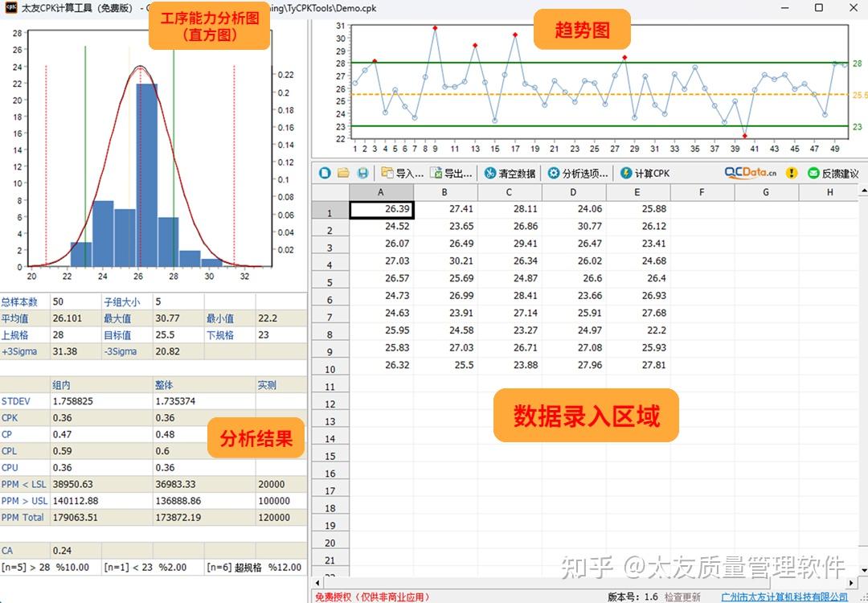Image resolution: width=868 pixels, height=603 pixels.
Task: Click cell containing 27.81
Action: pos(637,366)
